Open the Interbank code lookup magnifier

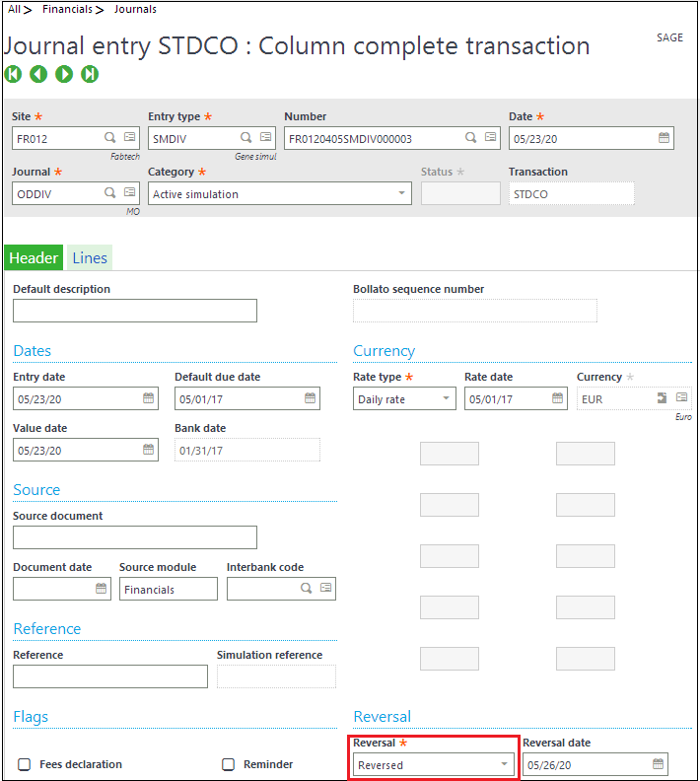[x=307, y=589]
